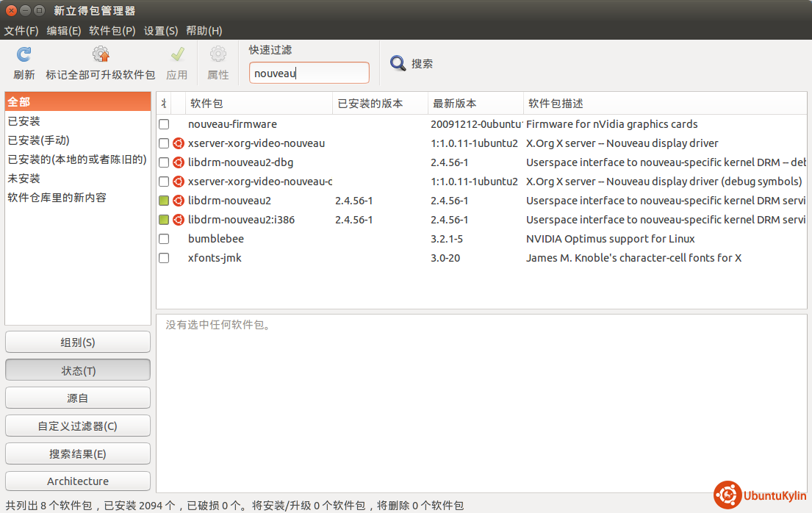Open the 文件(F) menu
812x513 pixels.
tap(21, 31)
